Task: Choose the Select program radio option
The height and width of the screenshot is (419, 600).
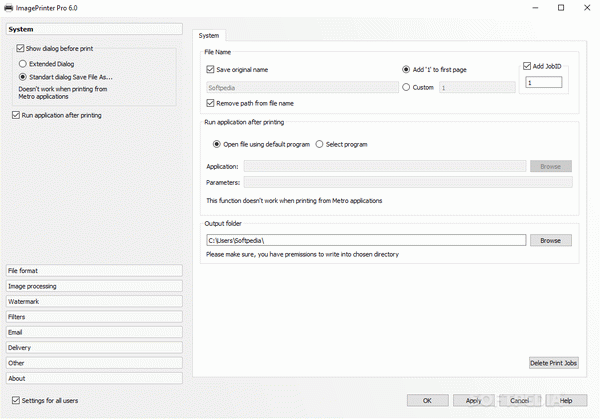Action: point(320,144)
